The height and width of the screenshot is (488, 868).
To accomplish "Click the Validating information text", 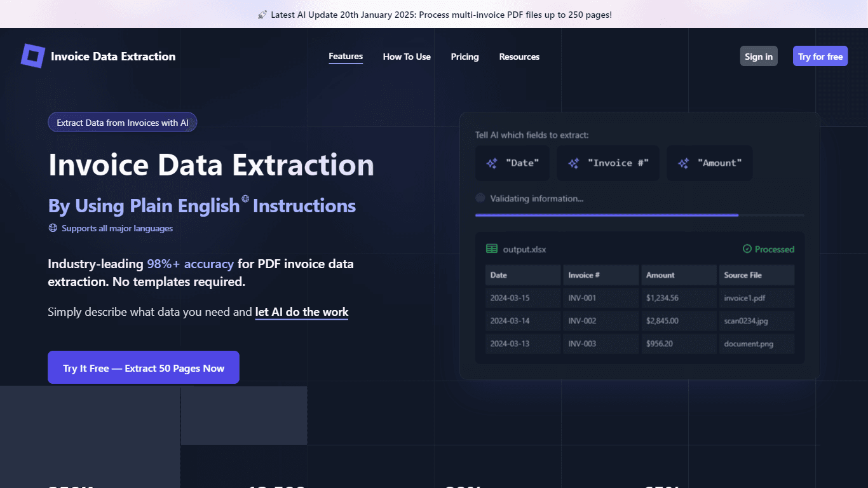I will pos(537,198).
